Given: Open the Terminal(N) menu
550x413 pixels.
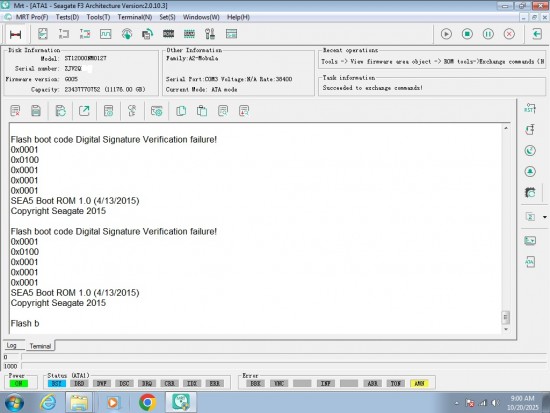Looking at the screenshot, I should (x=135, y=17).
